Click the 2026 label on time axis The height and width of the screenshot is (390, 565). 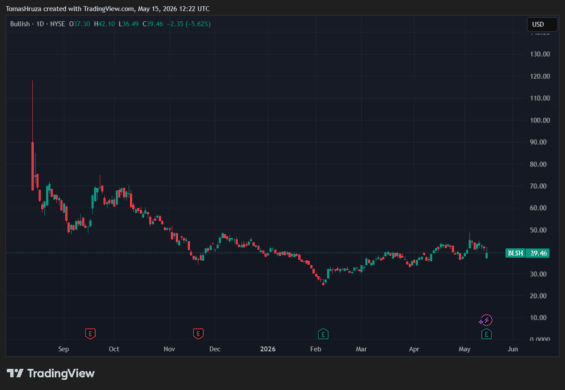[x=268, y=349]
